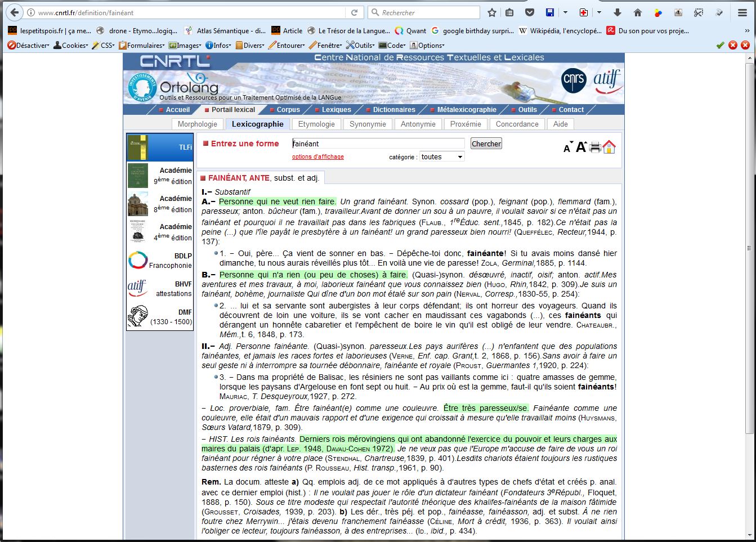Click the CNRTL logo
The image size is (756, 542).
(175, 61)
